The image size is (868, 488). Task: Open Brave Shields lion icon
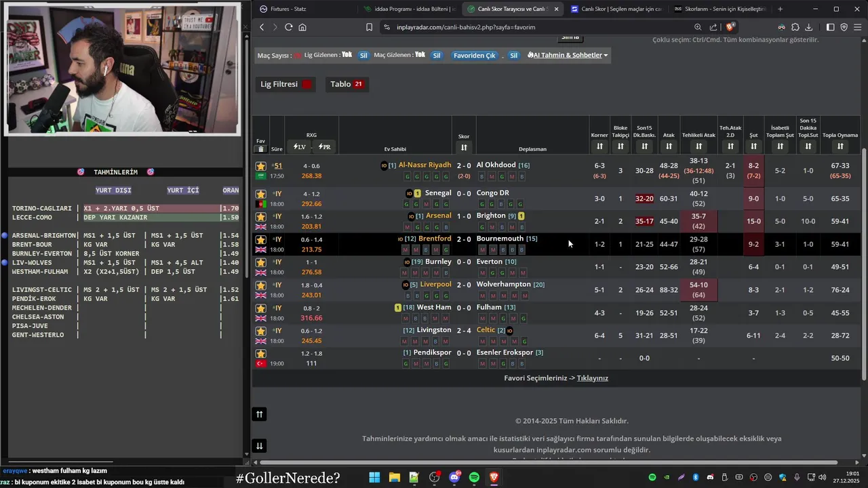point(730,27)
